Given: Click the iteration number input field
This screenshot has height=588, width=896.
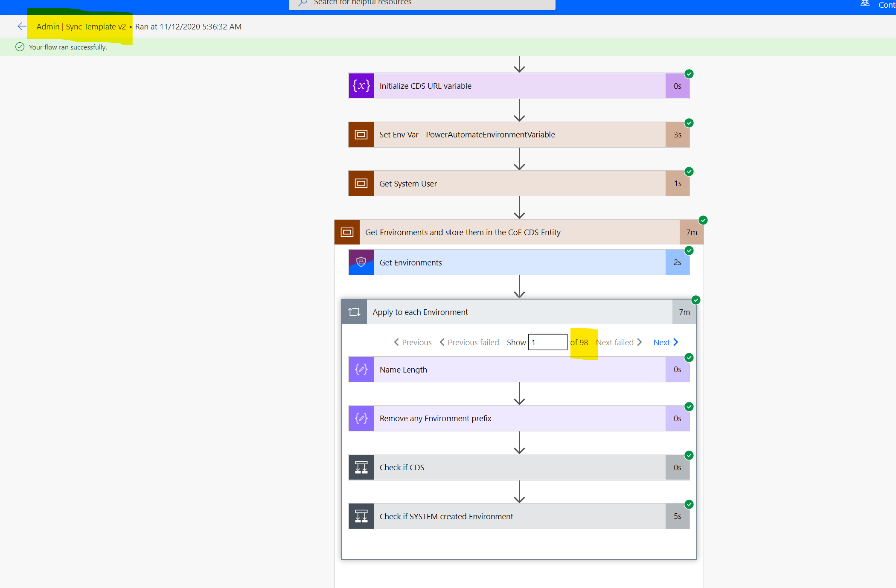Looking at the screenshot, I should pos(547,342).
